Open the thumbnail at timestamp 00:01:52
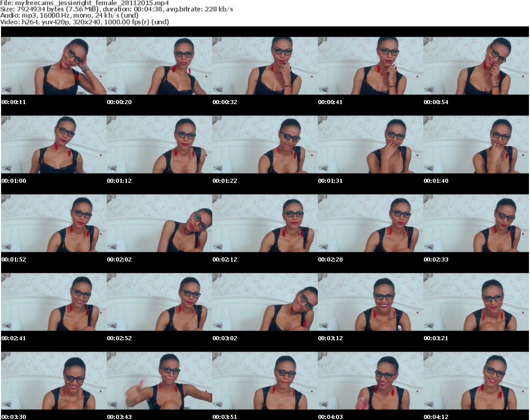The image size is (530, 420). [54, 223]
